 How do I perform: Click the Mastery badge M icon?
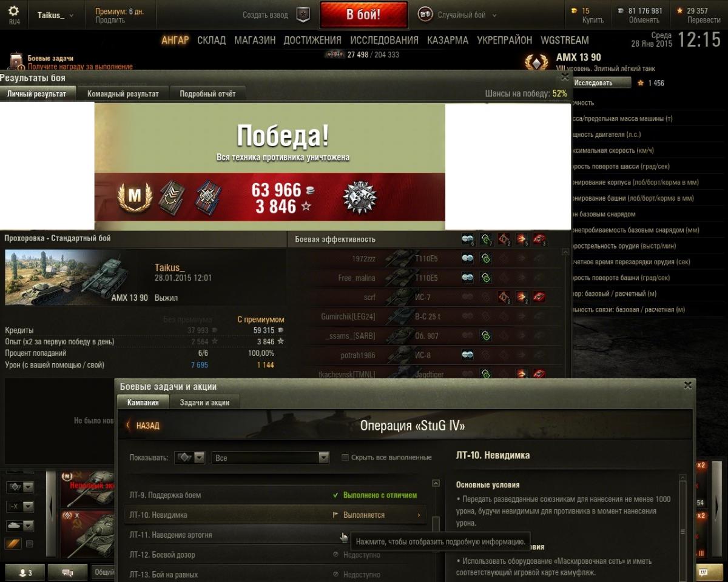pos(135,198)
